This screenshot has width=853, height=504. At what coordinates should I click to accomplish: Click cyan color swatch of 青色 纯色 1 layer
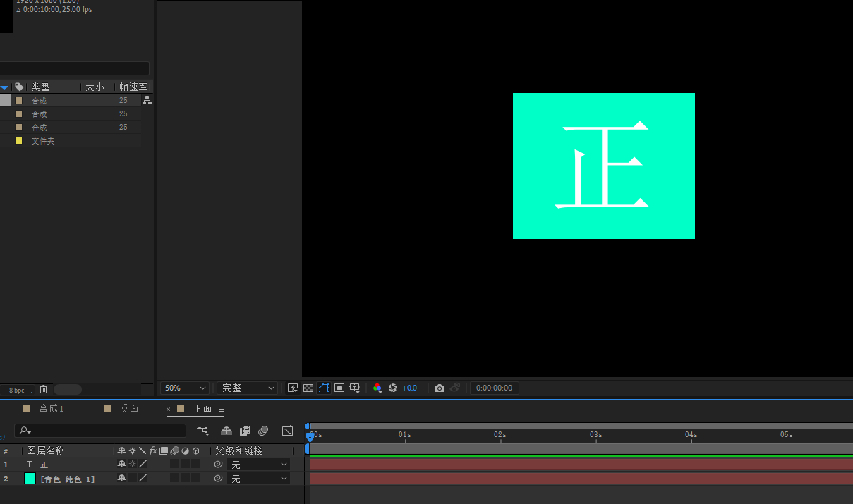tap(30, 479)
